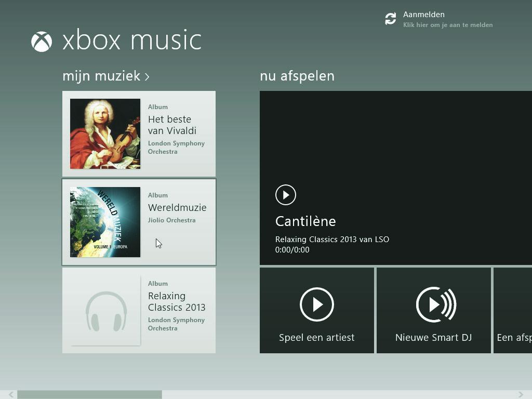Click 'London Symphony Orchestra' under Relaxing Classics
Screen dimensions: 532x399
tap(176, 324)
